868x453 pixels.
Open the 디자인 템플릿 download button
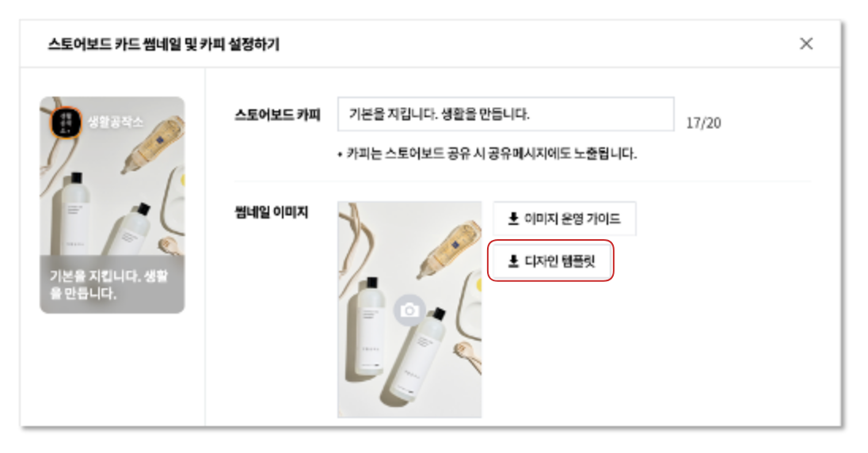(x=550, y=261)
